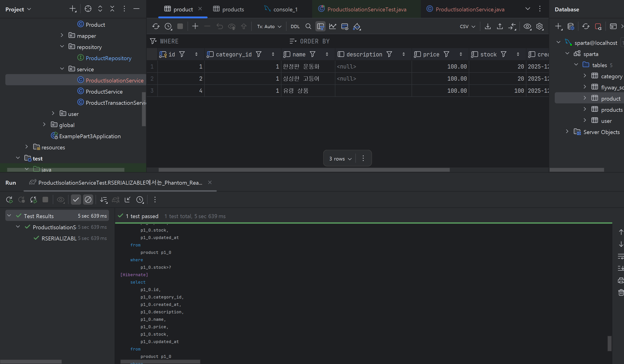Image resolution: width=624 pixels, height=364 pixels.
Task: Select opened file with the locate crosshair icon
Action: coord(88,9)
